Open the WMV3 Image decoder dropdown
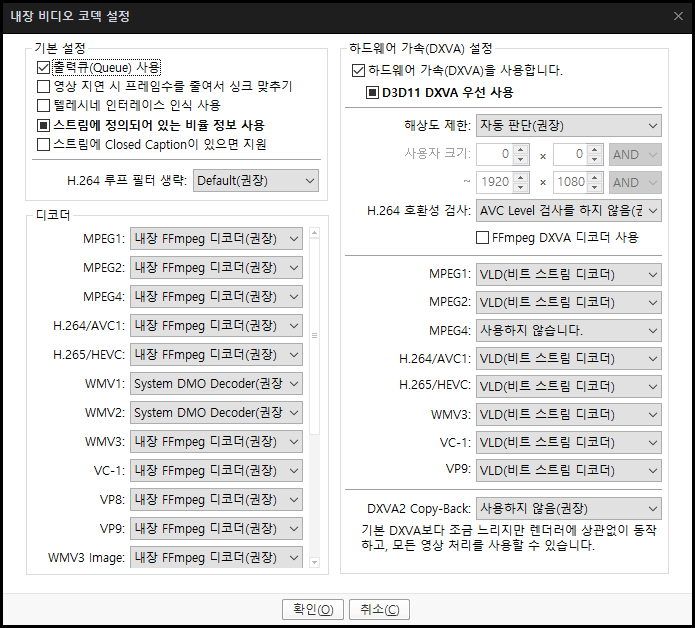 point(216,557)
